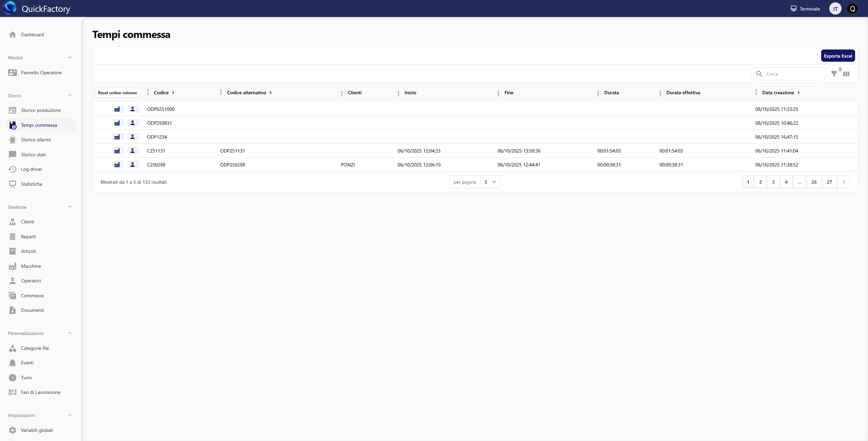Viewport: 868px width, 441px height.
Task: Click machine icon for ODP0251000 row
Action: click(117, 109)
